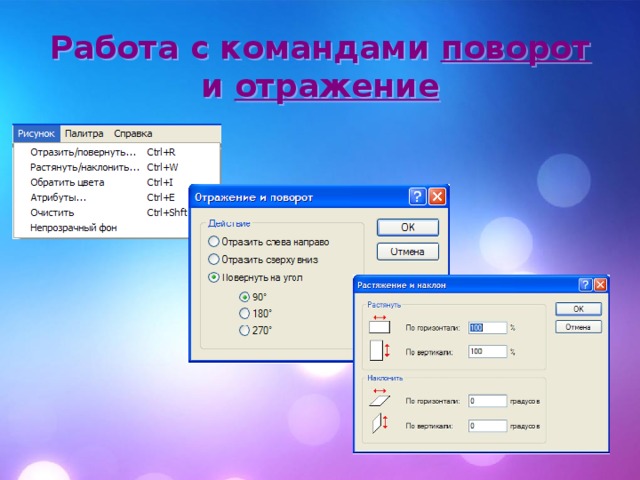Screen dimensions: 640x480
Task: Click Наклонить По горизонтали degrees field
Action: 487,401
